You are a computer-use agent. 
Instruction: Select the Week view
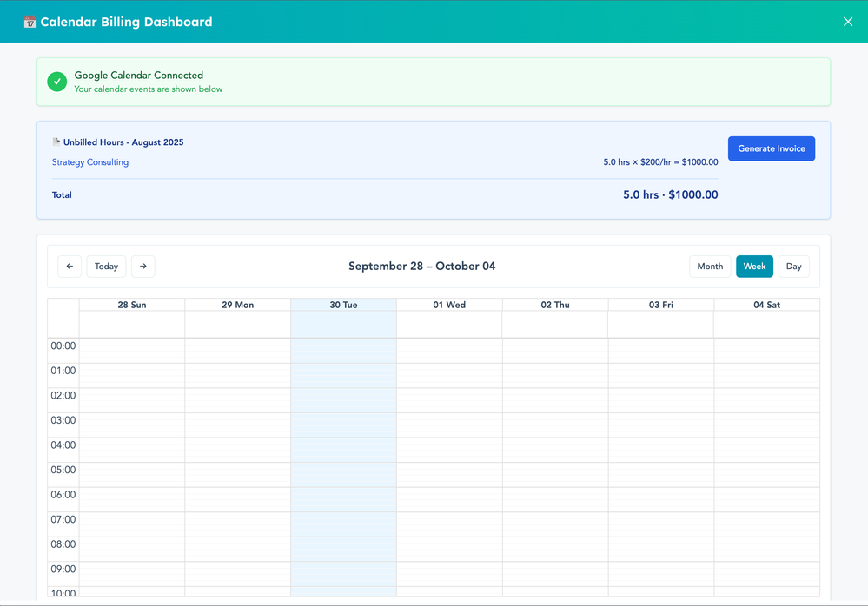click(x=754, y=267)
